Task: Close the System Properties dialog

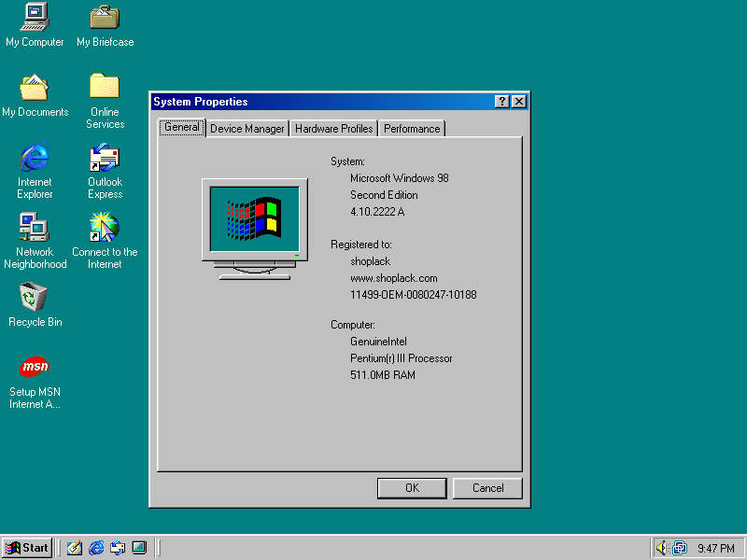Action: pos(519,102)
